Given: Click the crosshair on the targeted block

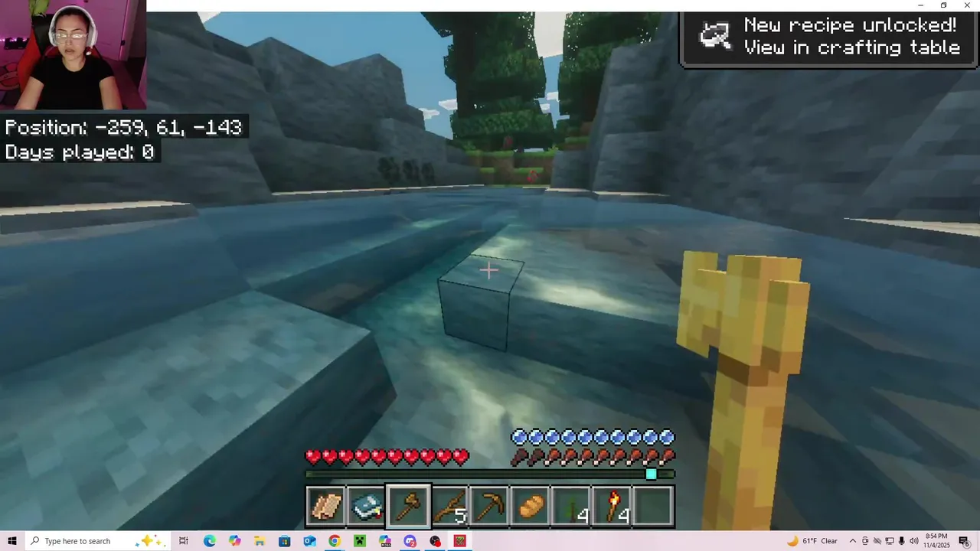Looking at the screenshot, I should pyautogui.click(x=488, y=269).
